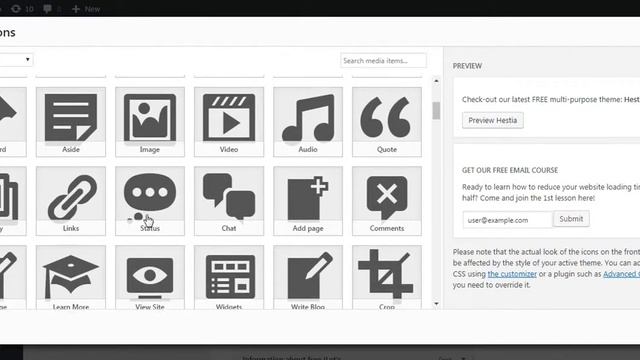
Task: Choose the Chat bubbles icon
Action: click(229, 201)
